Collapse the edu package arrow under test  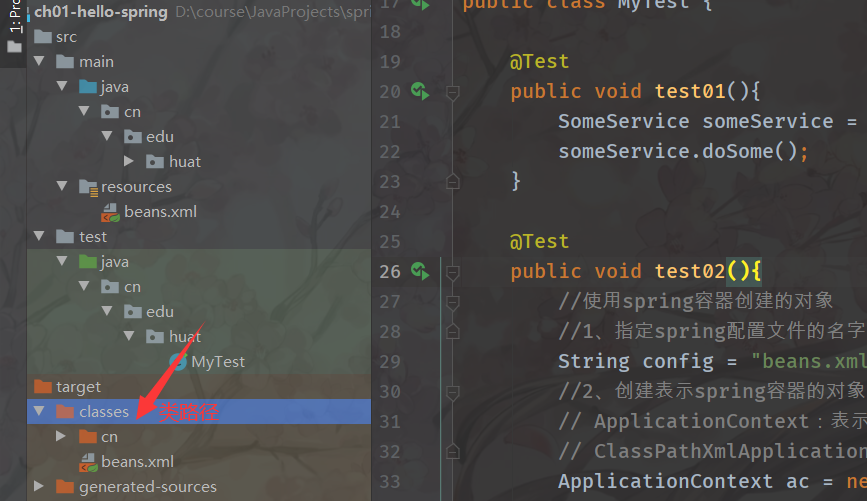point(107,311)
